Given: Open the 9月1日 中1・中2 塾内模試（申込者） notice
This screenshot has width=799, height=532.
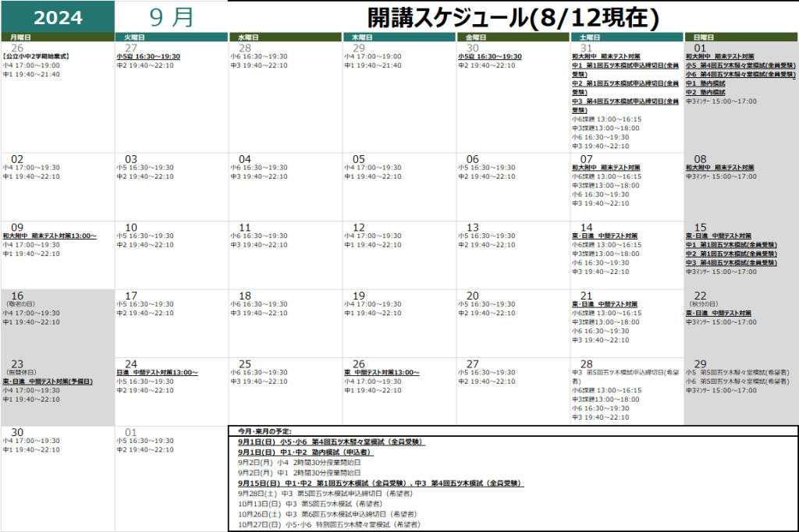Looking at the screenshot, I should pos(305,452).
